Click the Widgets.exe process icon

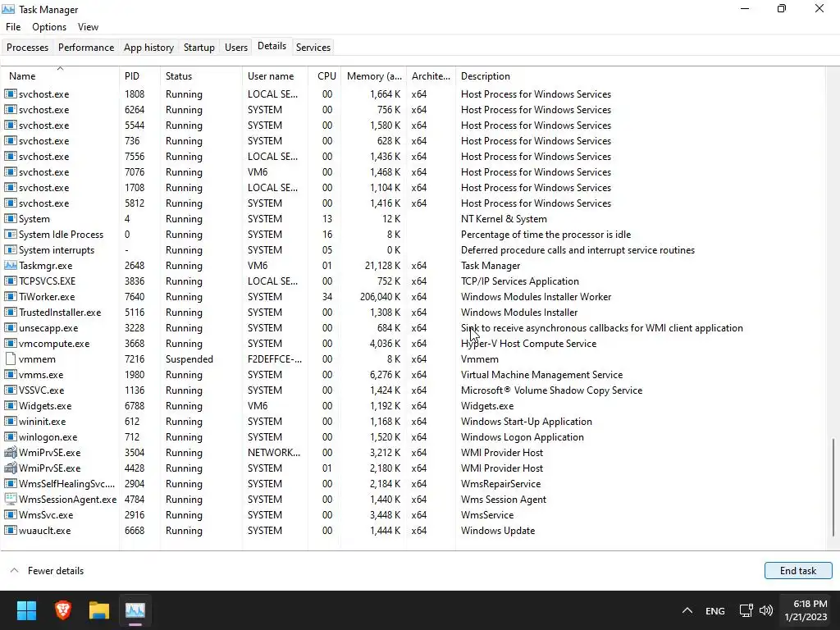[10, 405]
